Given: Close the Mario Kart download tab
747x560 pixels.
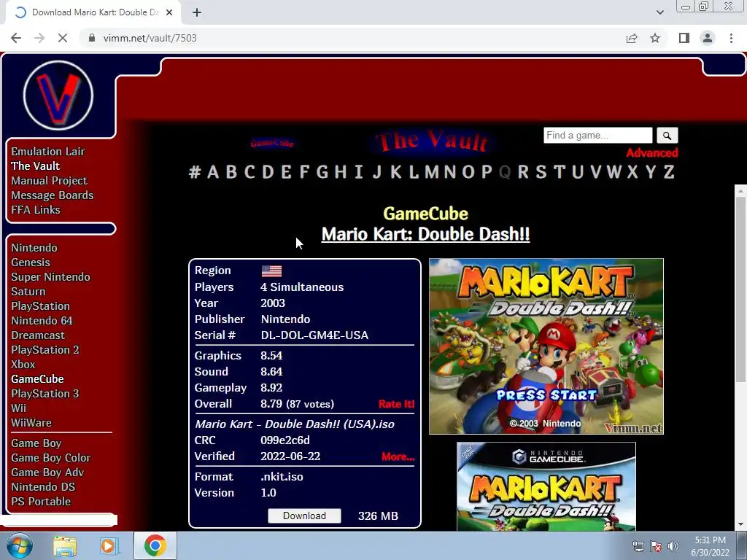Looking at the screenshot, I should click(169, 12).
